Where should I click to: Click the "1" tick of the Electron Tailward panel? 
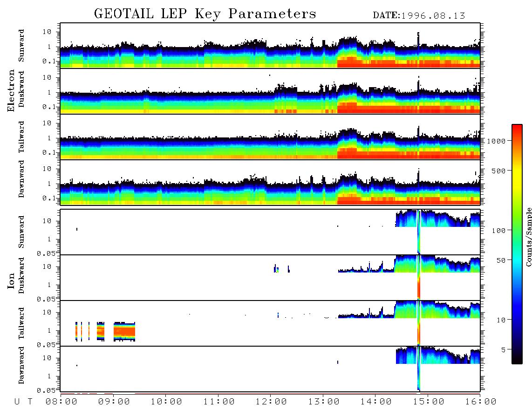point(49,138)
